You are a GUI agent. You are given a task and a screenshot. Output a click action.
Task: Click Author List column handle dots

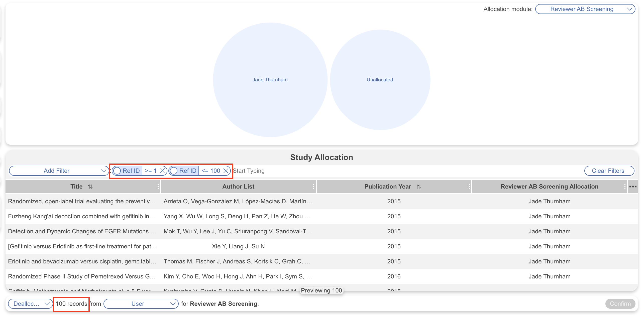pos(313,187)
